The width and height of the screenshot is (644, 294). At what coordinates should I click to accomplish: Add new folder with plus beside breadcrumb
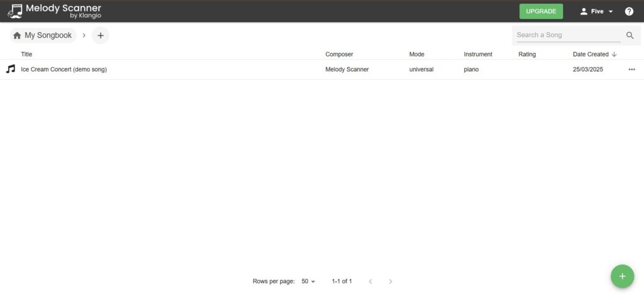point(100,36)
